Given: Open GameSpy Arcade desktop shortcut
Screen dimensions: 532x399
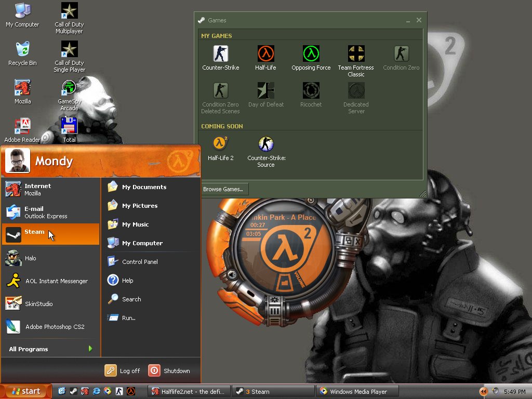Looking at the screenshot, I should (69, 95).
